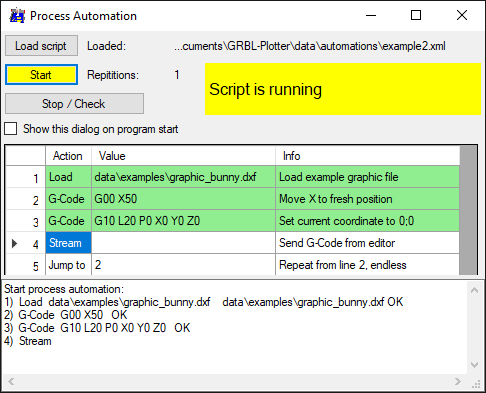Select the highlighted Stream action cell
Image resolution: width=486 pixels, height=393 pixels.
point(68,243)
